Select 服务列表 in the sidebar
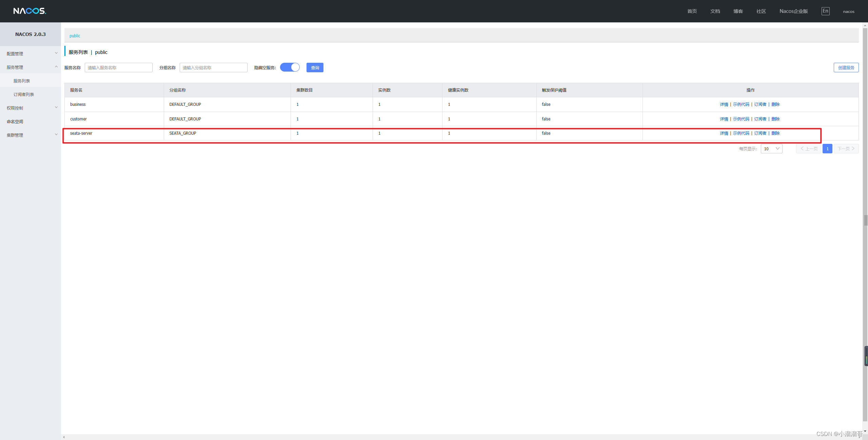The width and height of the screenshot is (868, 440). 22,81
